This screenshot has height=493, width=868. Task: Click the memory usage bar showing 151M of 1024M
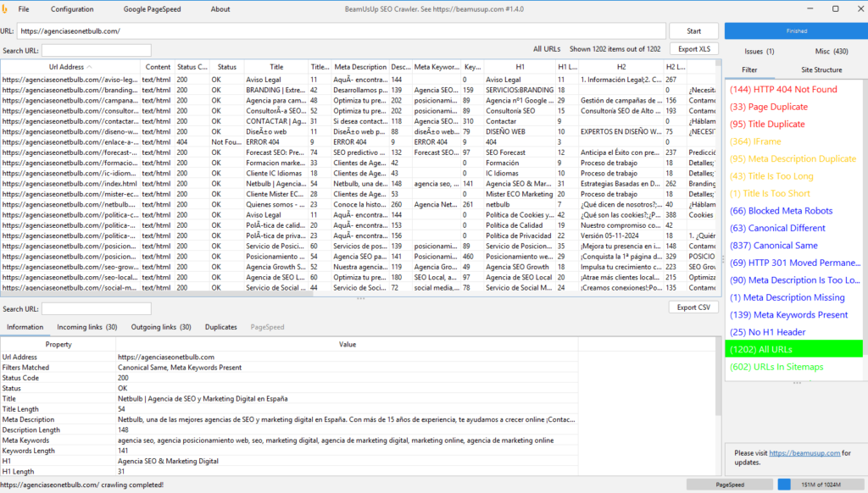[817, 485]
